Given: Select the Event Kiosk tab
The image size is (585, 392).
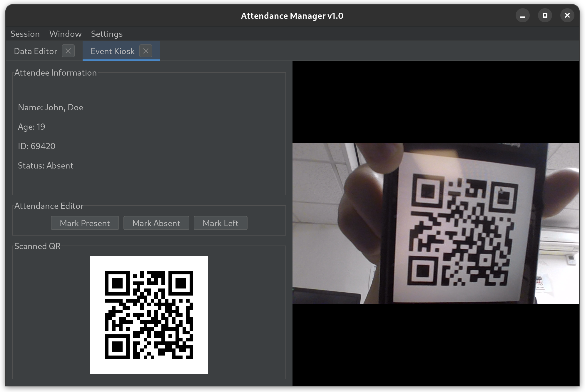Looking at the screenshot, I should [113, 51].
